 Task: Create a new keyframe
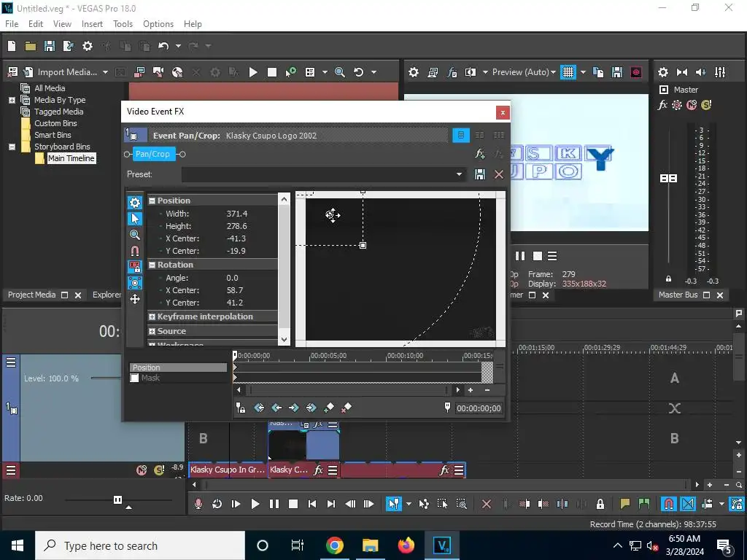pos(329,408)
